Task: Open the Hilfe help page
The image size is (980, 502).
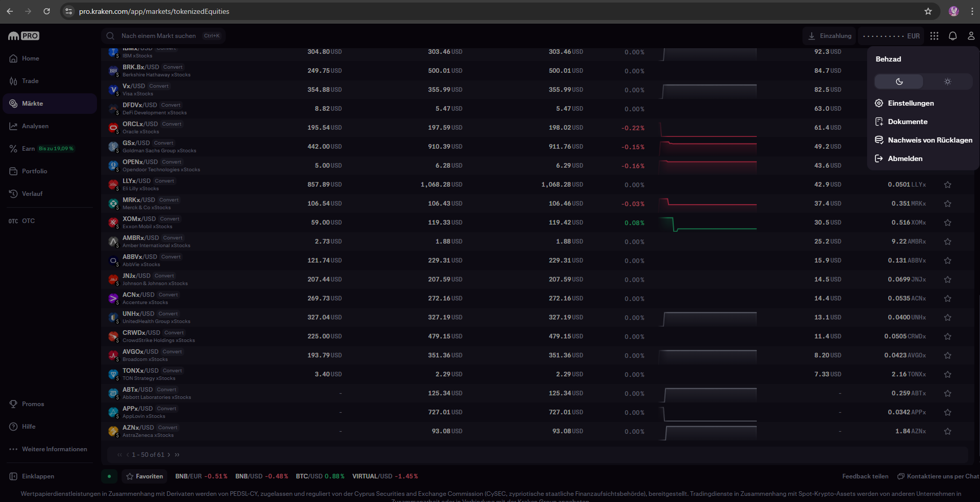Action: click(49, 427)
